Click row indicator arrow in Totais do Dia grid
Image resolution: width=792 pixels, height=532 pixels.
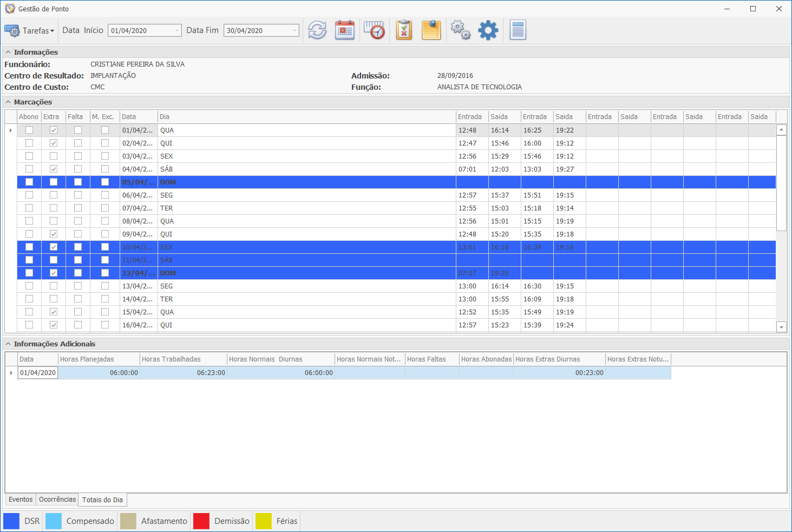[11, 373]
